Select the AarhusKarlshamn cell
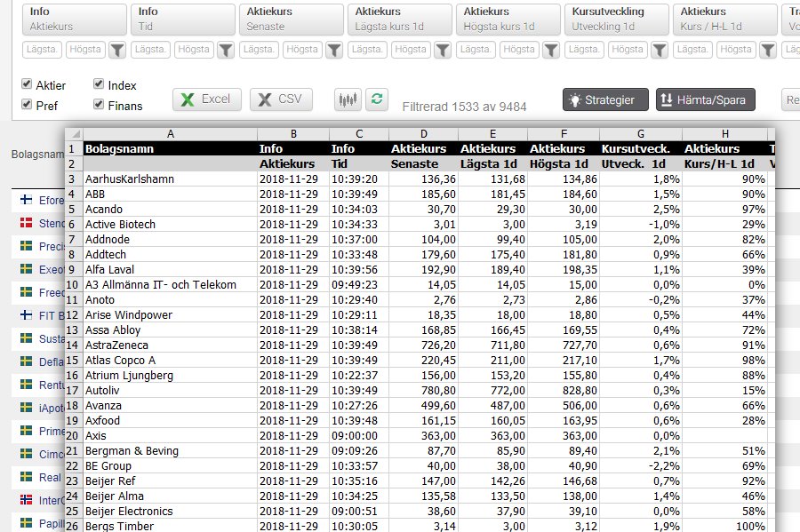This screenshot has height=532, width=800. pos(171,179)
